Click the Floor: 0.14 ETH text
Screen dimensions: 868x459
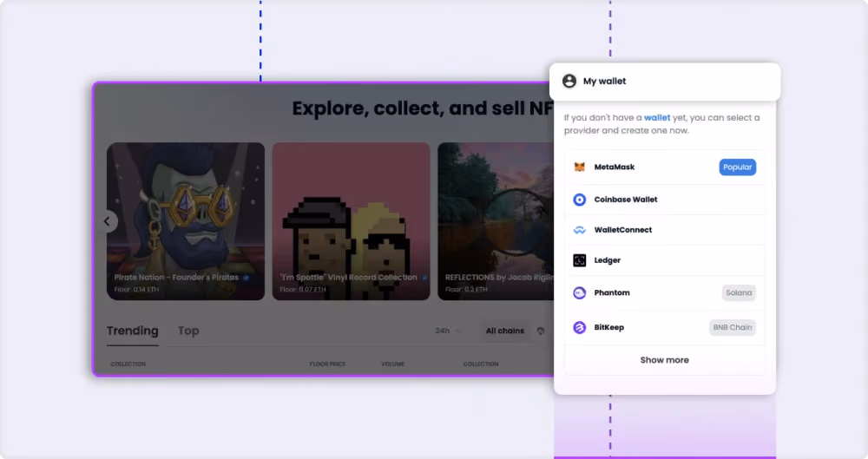[137, 289]
